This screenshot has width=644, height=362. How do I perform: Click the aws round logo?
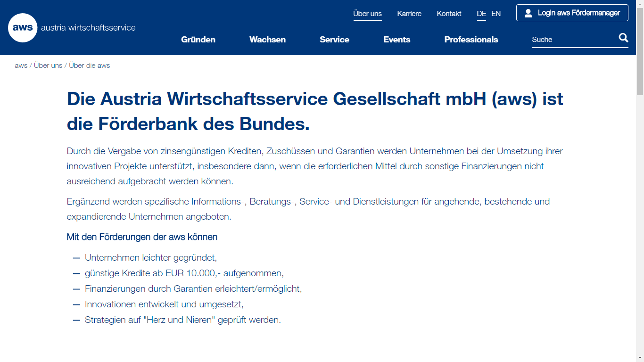point(23,28)
